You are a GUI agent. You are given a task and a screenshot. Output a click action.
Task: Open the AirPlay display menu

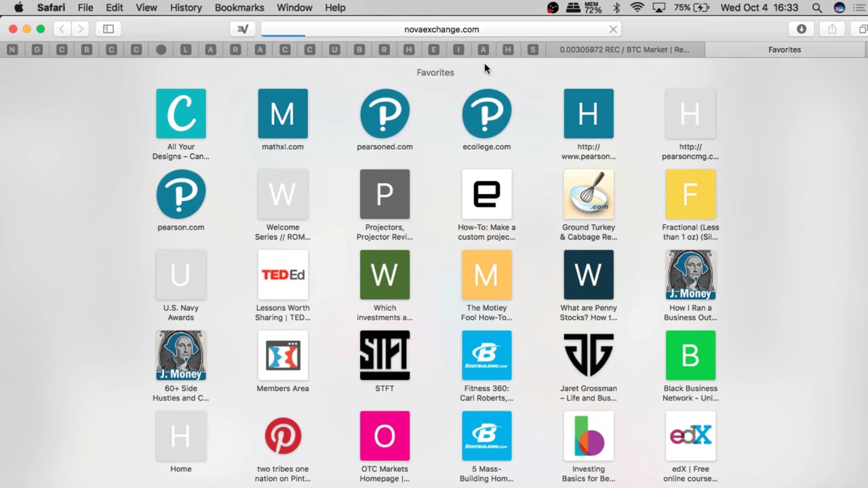click(658, 7)
